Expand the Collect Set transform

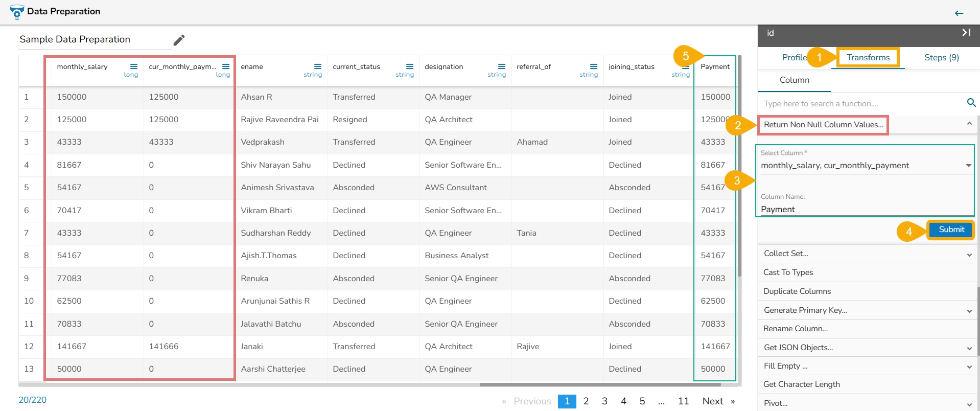[x=969, y=254]
